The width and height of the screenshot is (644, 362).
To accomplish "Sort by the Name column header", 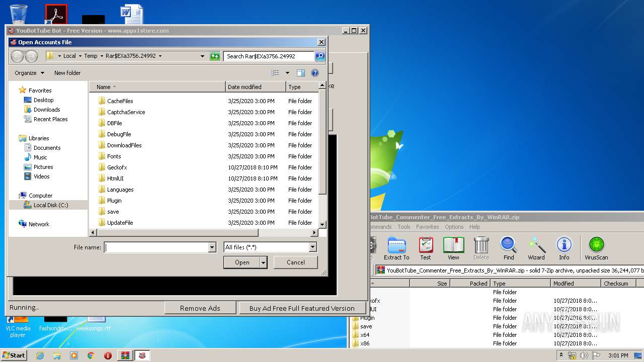I will click(157, 87).
